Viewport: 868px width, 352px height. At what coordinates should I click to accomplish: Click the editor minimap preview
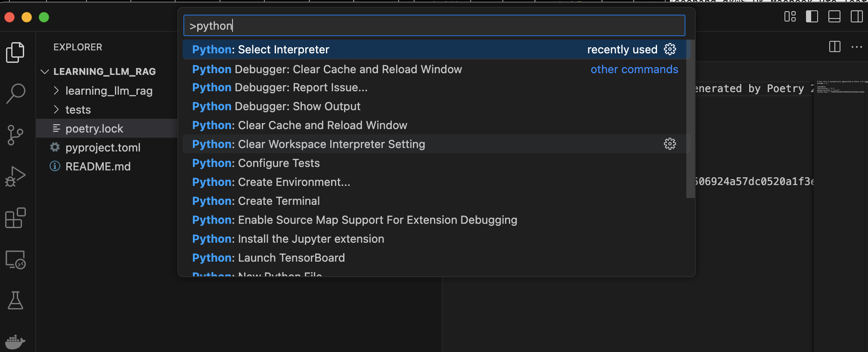(x=840, y=86)
